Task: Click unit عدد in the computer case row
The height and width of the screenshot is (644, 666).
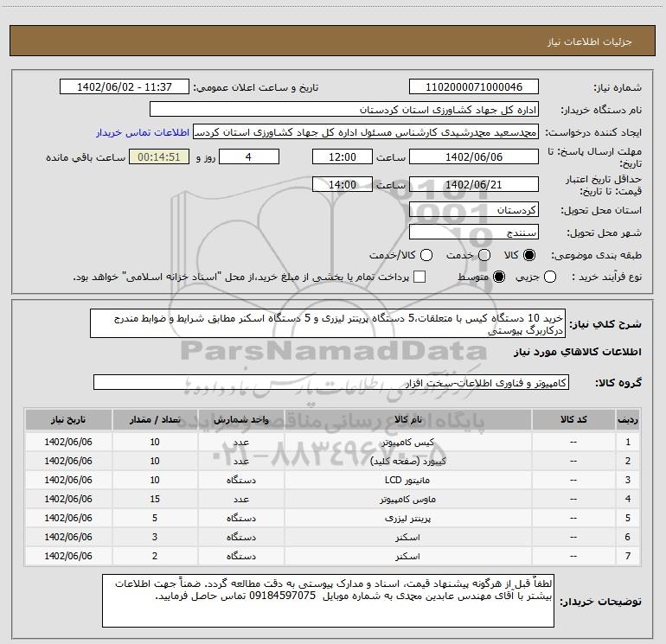Action: [240, 442]
